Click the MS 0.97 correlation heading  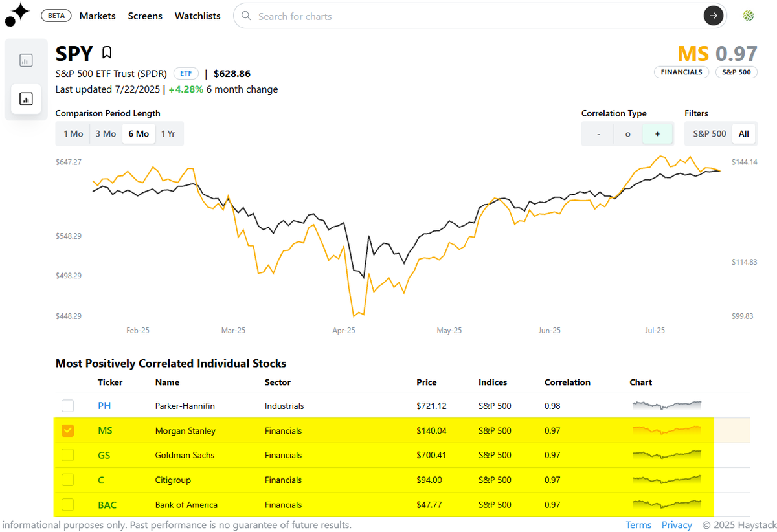tap(717, 54)
